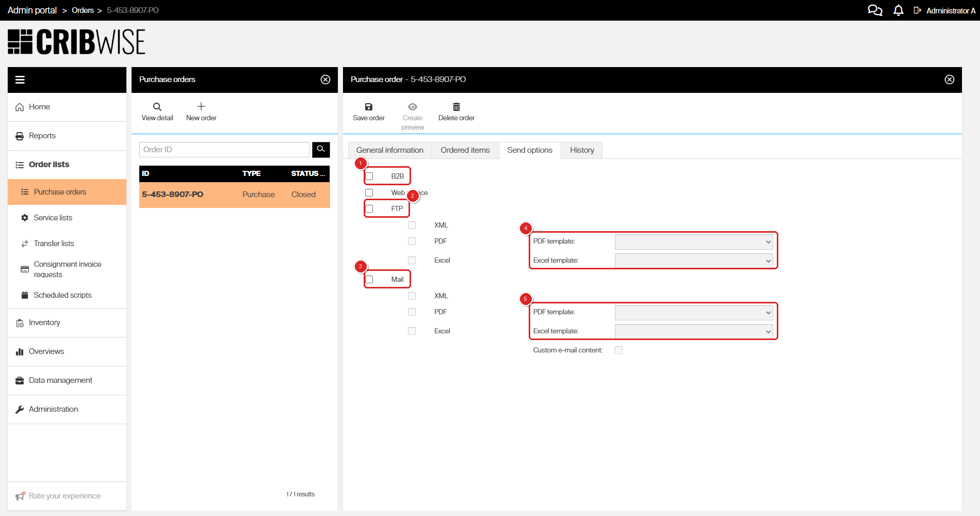
Task: Open the PDF template dropdown under FTP
Action: pyautogui.click(x=694, y=241)
